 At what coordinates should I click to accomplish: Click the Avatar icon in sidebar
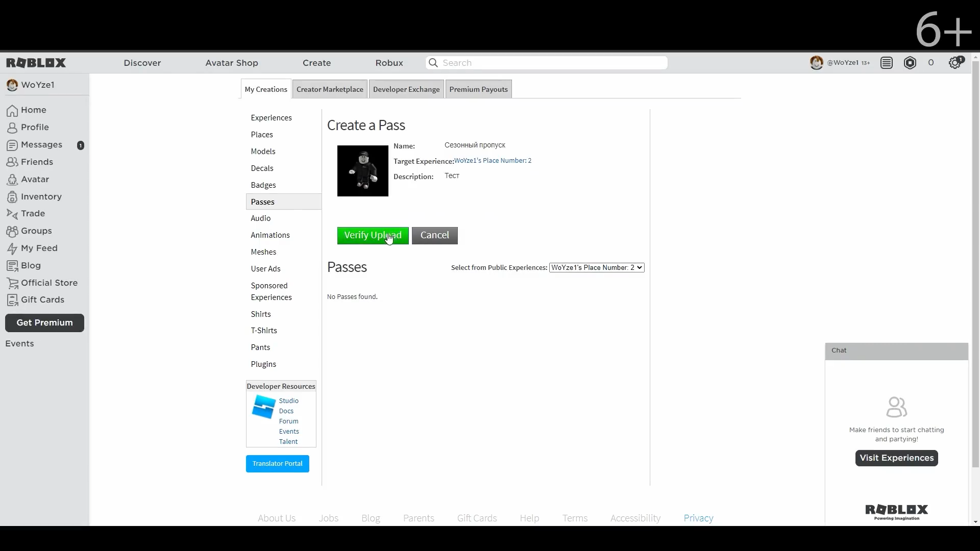click(12, 180)
